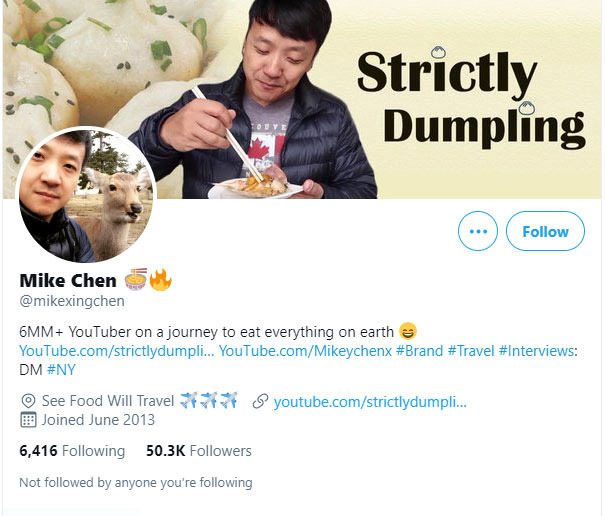Select the #Interviews hashtag
Image resolution: width=605 pixels, height=516 pixels.
536,351
